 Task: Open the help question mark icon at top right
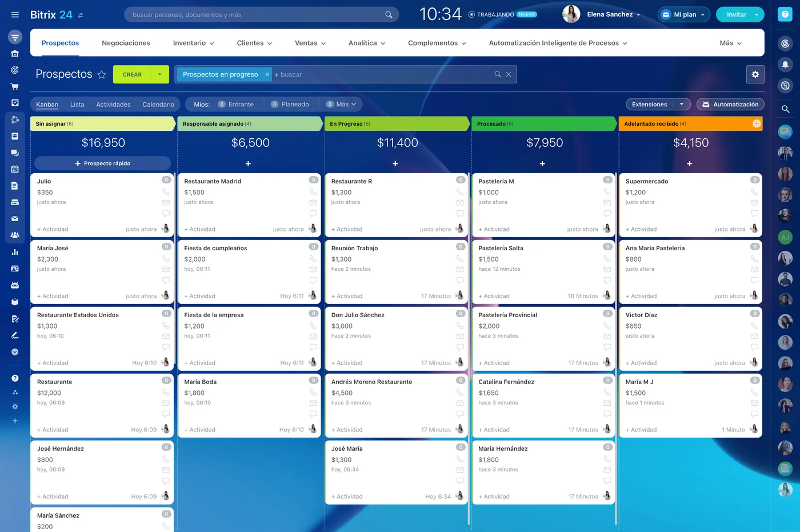pyautogui.click(x=785, y=15)
